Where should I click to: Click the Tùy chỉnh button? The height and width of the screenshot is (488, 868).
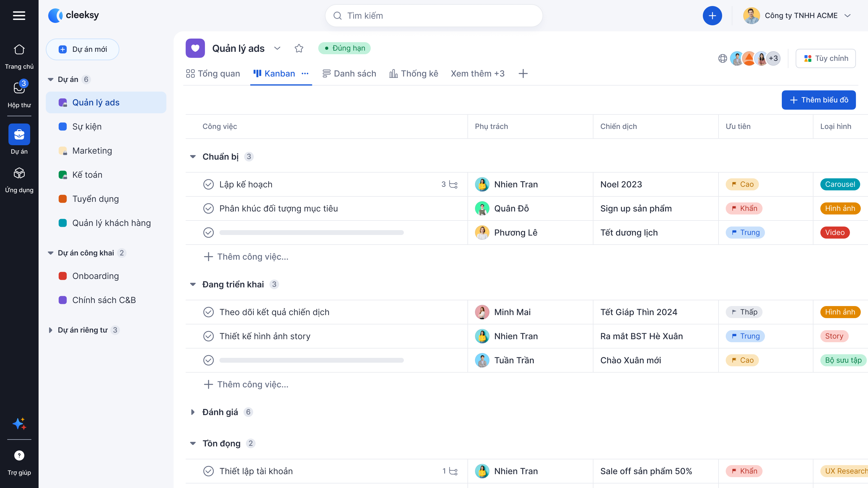pos(825,59)
